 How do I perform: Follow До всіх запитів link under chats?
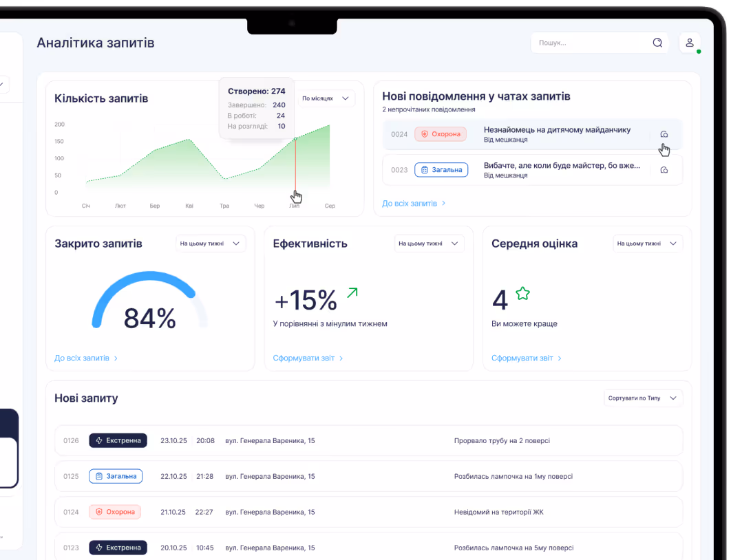pyautogui.click(x=414, y=204)
